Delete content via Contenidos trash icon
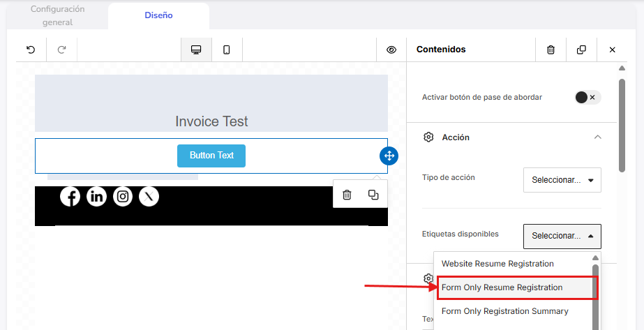Image resolution: width=644 pixels, height=330 pixels. 551,50
